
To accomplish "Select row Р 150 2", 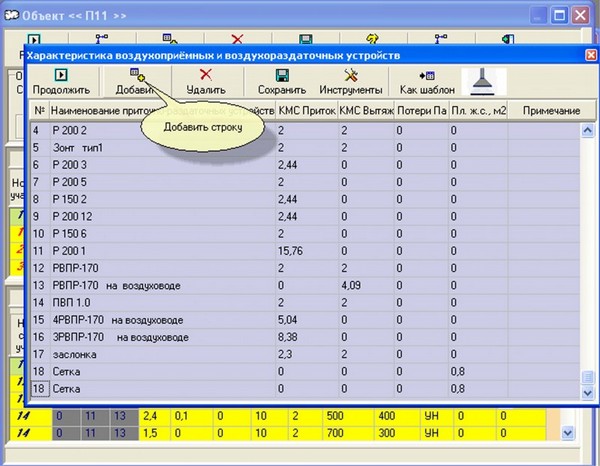I will coord(305,199).
